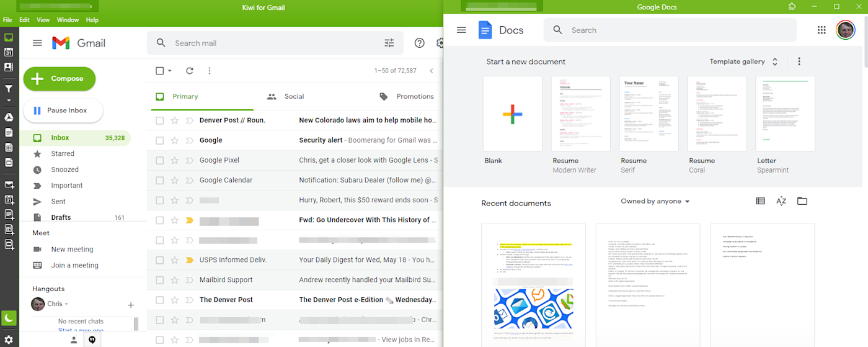Open Google apps grid in Docs

tap(821, 30)
